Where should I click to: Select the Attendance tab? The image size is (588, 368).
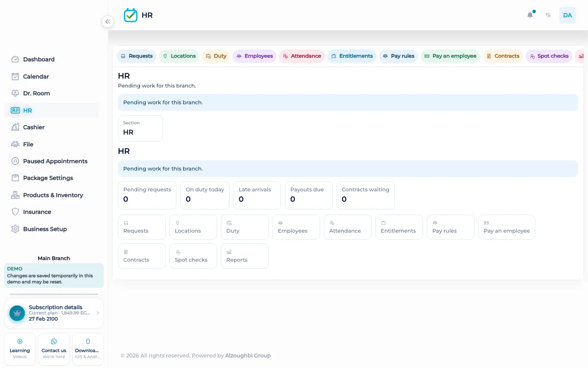point(302,56)
